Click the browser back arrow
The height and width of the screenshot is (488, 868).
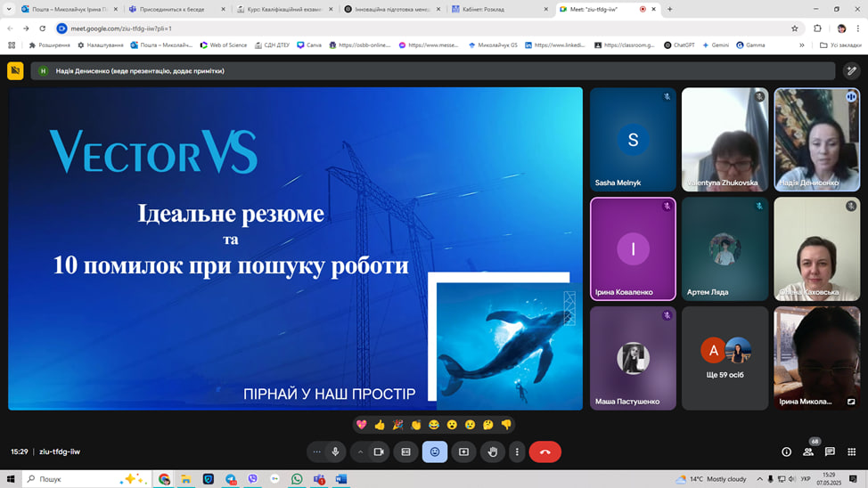[x=10, y=28]
